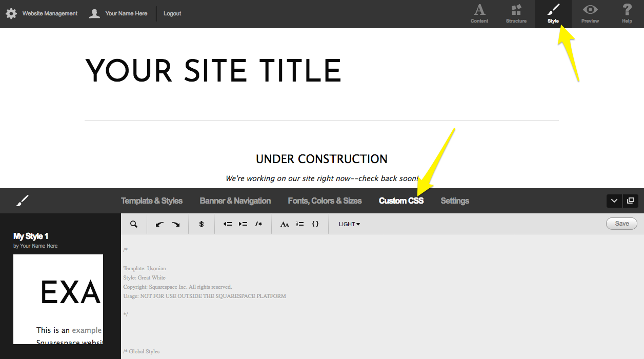Click the Logout link
Image resolution: width=644 pixels, height=359 pixels.
(172, 14)
